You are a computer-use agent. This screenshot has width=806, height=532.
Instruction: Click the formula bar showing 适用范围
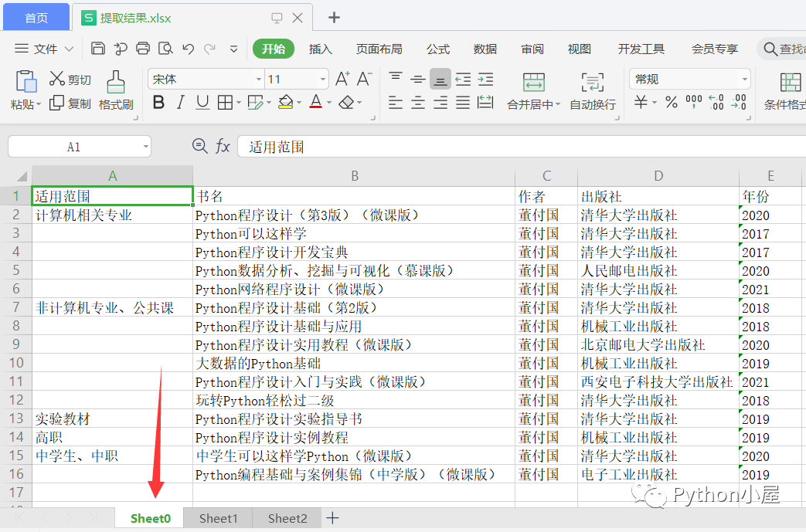[x=521, y=147]
